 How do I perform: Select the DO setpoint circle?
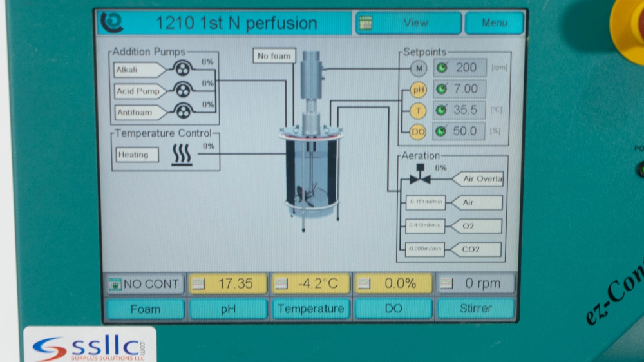click(419, 131)
